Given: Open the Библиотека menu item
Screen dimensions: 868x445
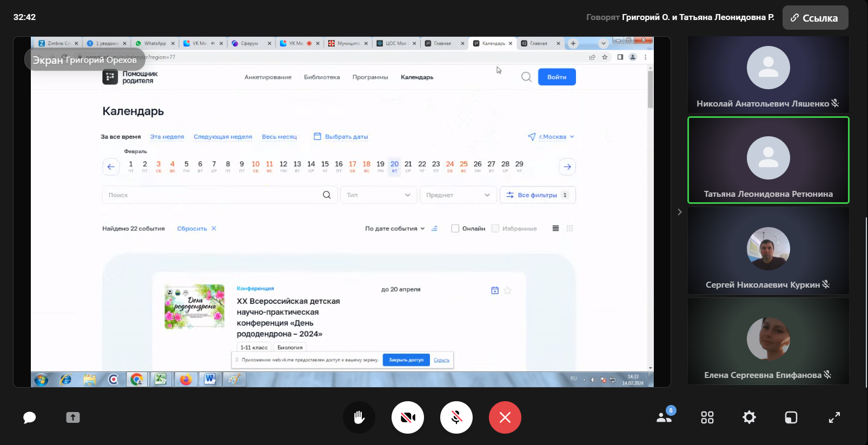Looking at the screenshot, I should (x=322, y=77).
